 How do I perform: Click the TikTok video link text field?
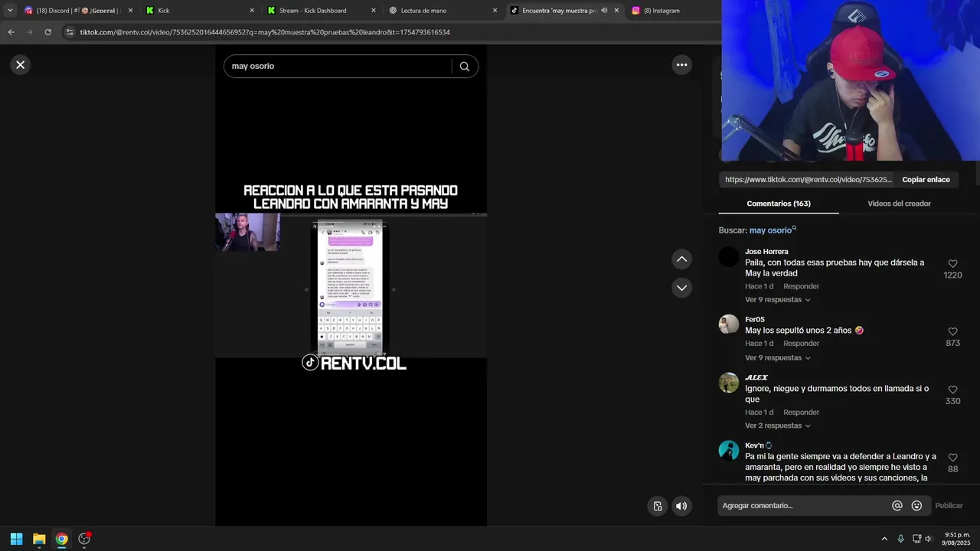pos(808,180)
